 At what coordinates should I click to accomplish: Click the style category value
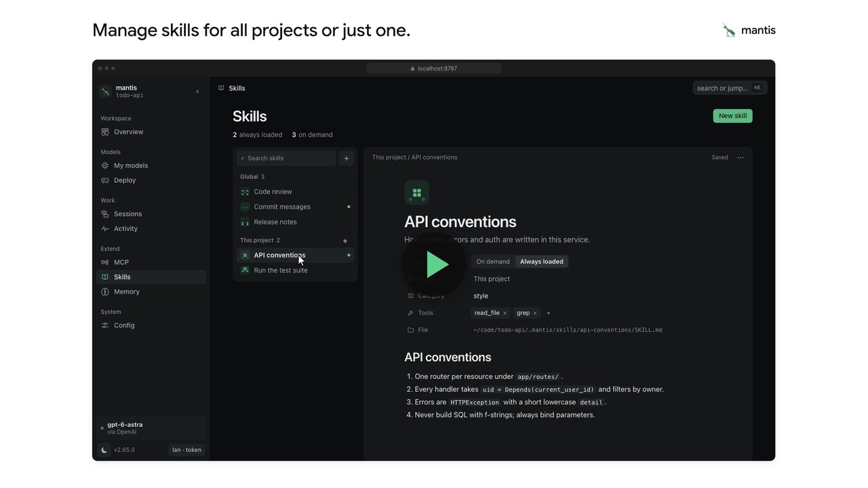(481, 296)
